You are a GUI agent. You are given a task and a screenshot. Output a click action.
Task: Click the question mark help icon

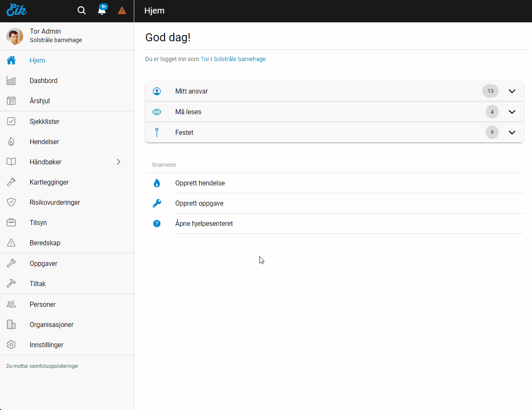coord(157,224)
